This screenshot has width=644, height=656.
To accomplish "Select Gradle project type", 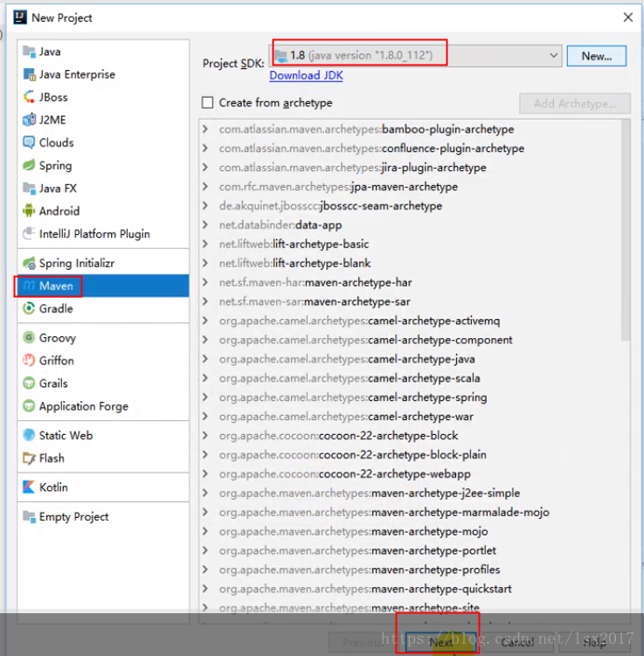I will [103, 308].
